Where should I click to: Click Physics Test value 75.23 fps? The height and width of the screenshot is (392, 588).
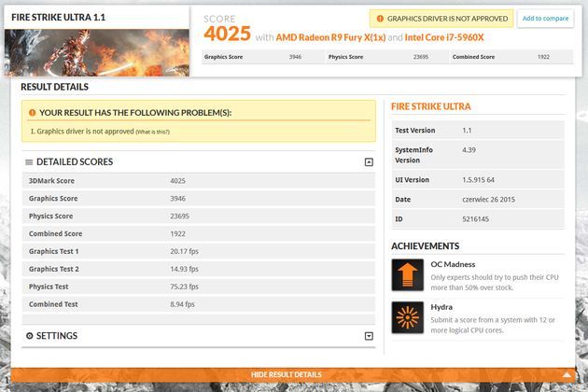[x=184, y=287]
